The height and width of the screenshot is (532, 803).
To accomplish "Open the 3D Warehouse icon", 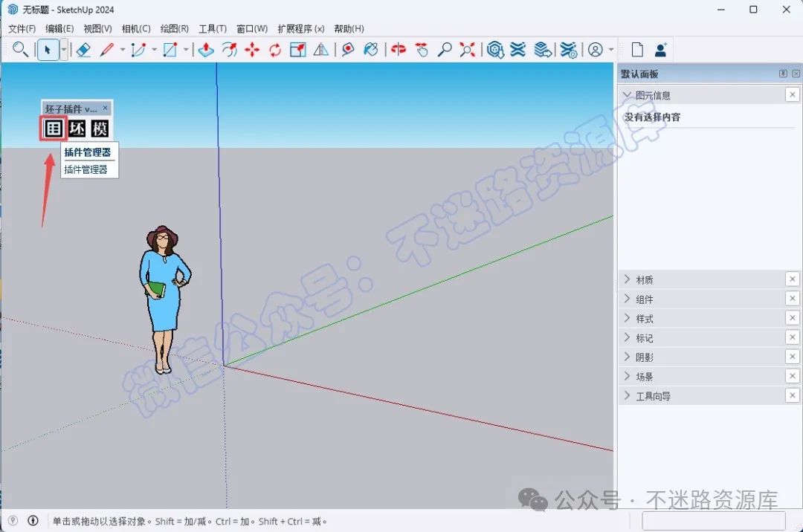I will tap(495, 50).
